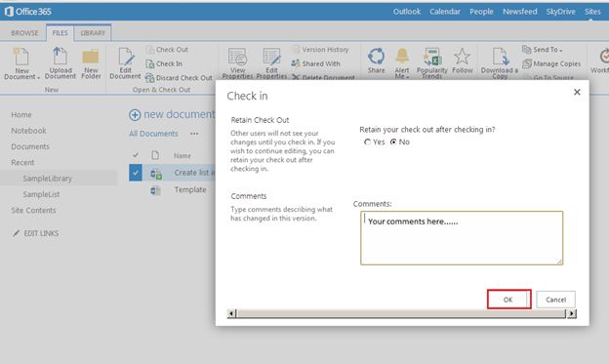The width and height of the screenshot is (609, 364).
Task: Click the New Document ribbon icon
Action: [20, 57]
